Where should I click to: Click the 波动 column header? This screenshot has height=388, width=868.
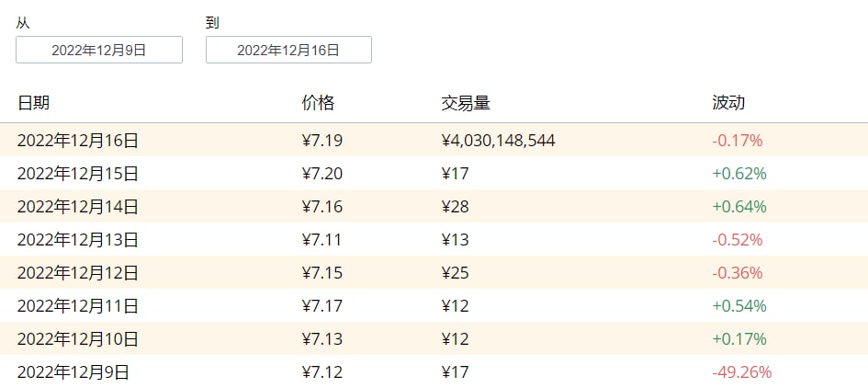pyautogui.click(x=727, y=103)
